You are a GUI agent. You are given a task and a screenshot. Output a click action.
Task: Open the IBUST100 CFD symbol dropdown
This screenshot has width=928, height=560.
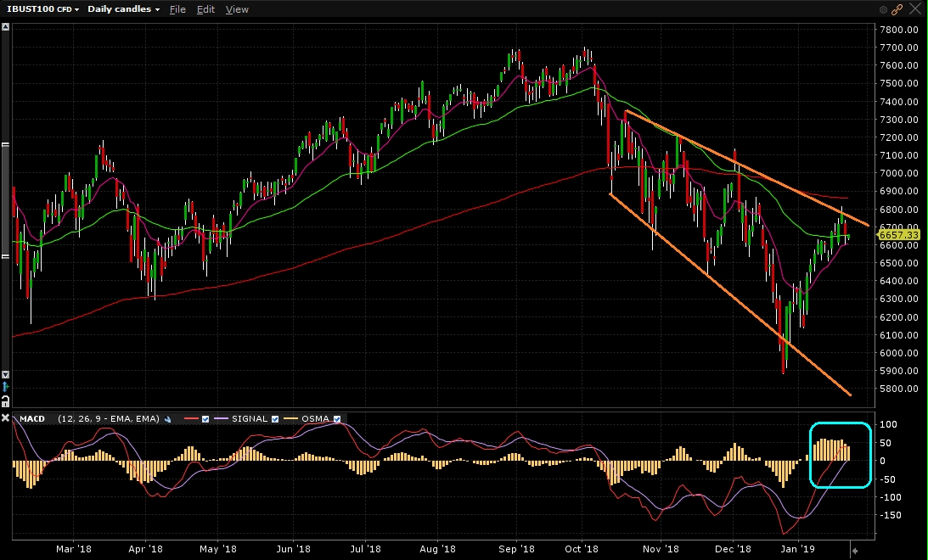(x=42, y=8)
